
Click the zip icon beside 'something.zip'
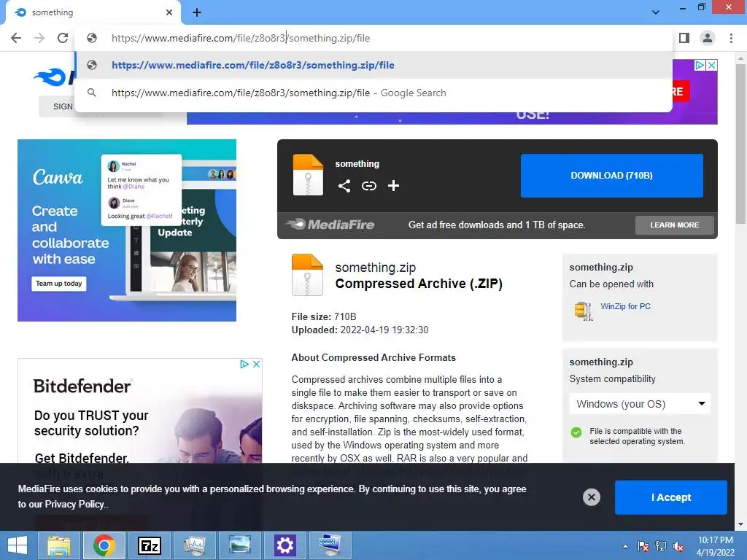point(307,275)
